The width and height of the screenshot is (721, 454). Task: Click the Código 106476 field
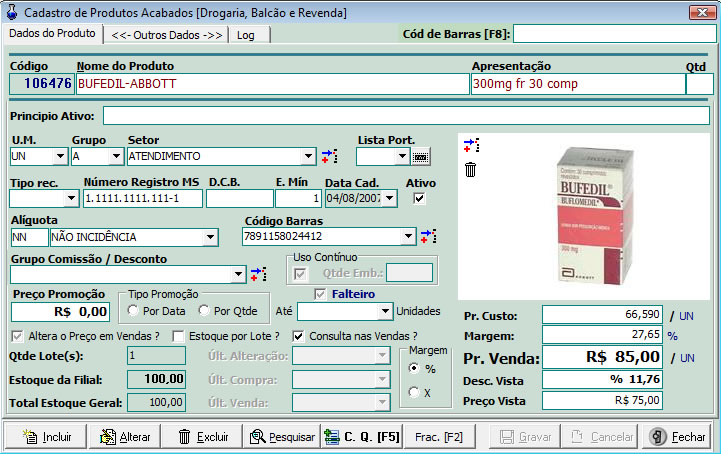click(42, 84)
